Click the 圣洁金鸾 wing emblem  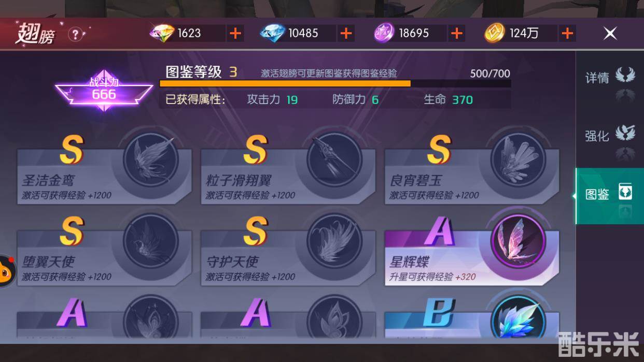point(150,159)
